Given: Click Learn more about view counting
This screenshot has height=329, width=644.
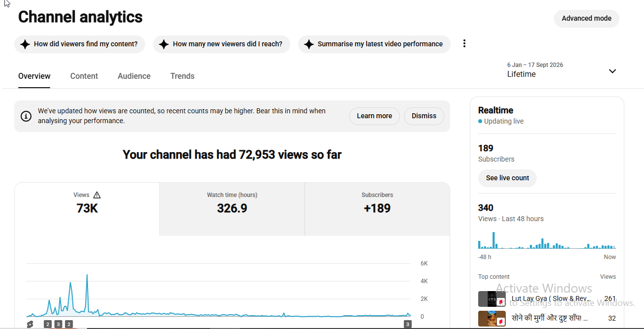Looking at the screenshot, I should (374, 116).
